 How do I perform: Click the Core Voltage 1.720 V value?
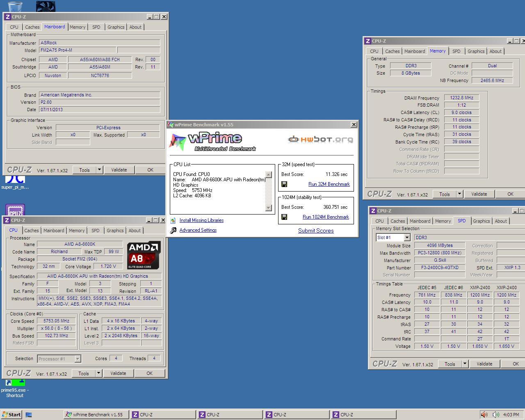[x=108, y=267]
